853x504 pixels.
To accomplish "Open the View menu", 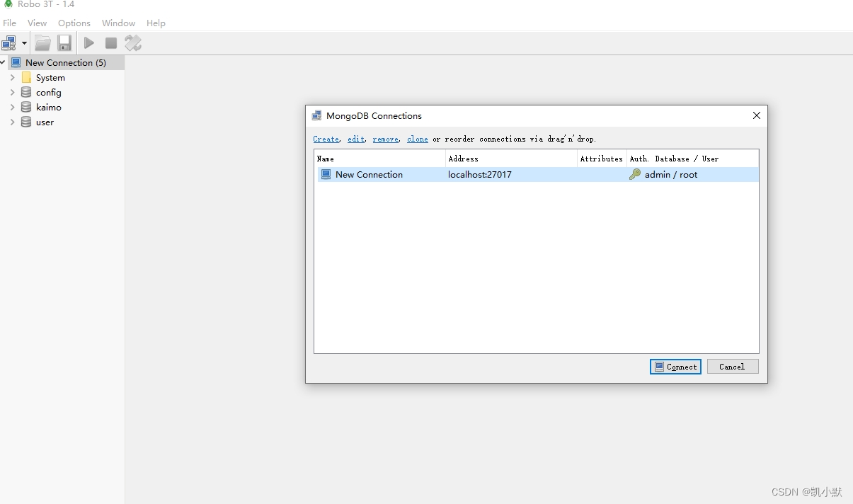I will [37, 23].
